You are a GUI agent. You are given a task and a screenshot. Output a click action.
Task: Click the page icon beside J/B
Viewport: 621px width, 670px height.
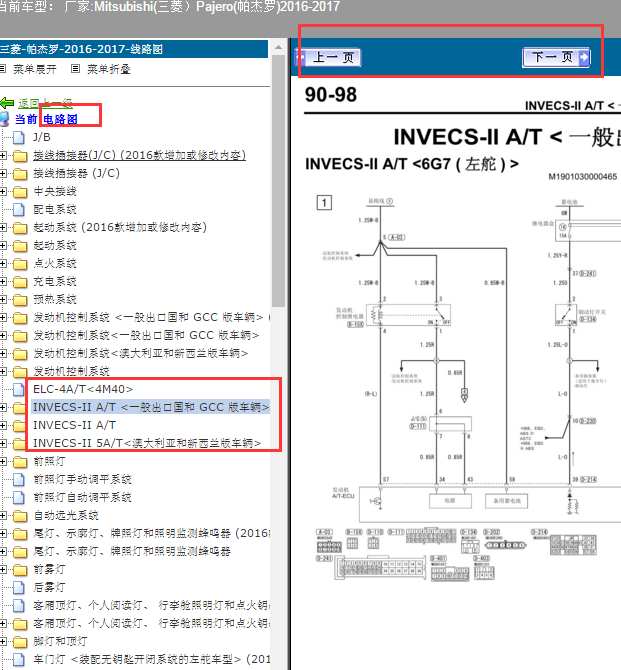pyautogui.click(x=18, y=138)
